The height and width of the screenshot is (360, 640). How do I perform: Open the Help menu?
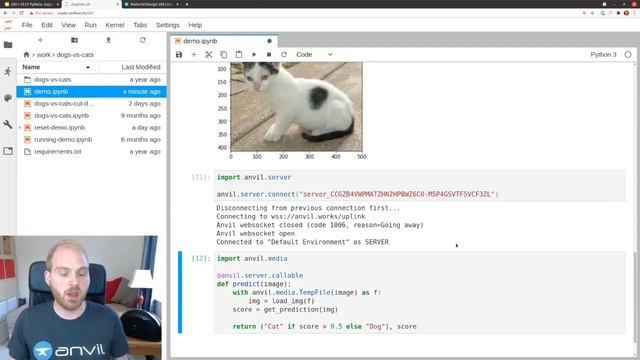(x=195, y=25)
